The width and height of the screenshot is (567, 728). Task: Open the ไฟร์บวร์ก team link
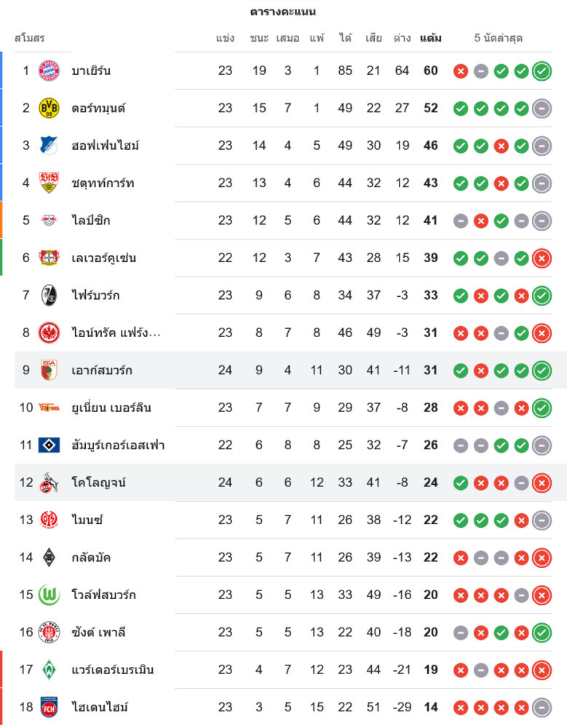[95, 296]
